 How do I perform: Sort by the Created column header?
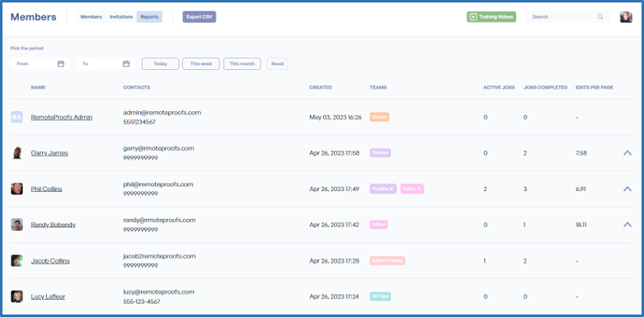[321, 87]
